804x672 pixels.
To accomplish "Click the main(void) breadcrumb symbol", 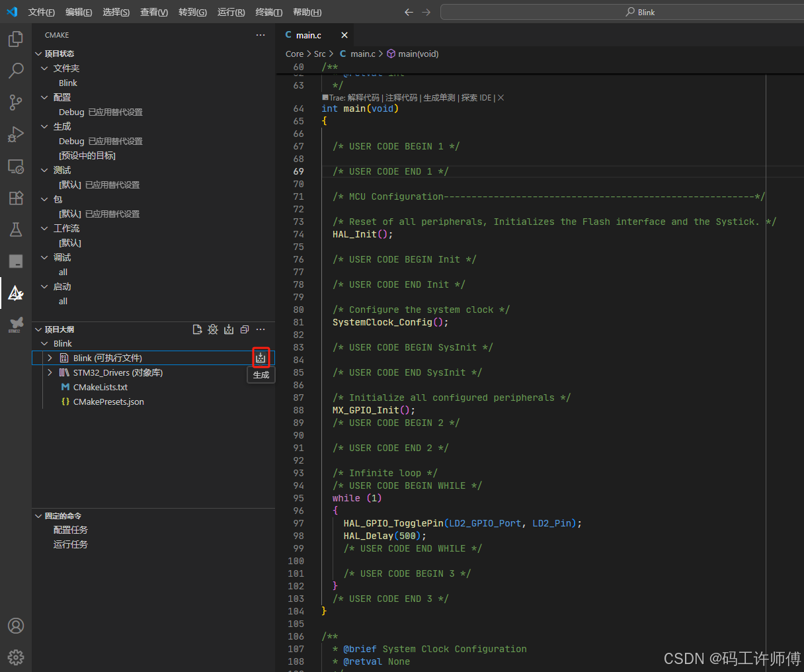I will coord(413,54).
